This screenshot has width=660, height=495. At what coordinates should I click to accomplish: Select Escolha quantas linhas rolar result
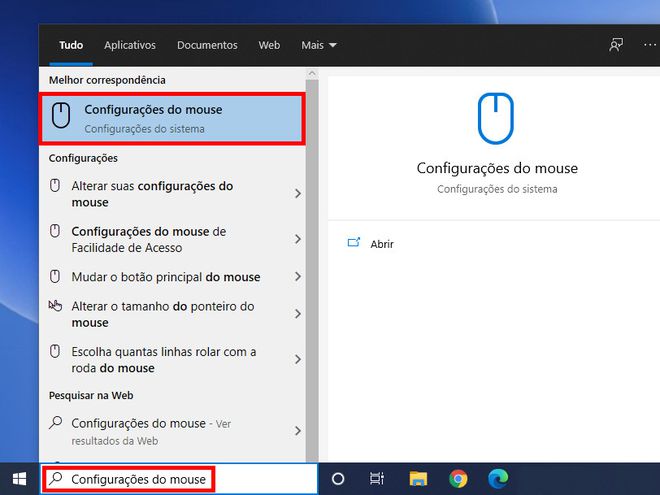coord(172,359)
